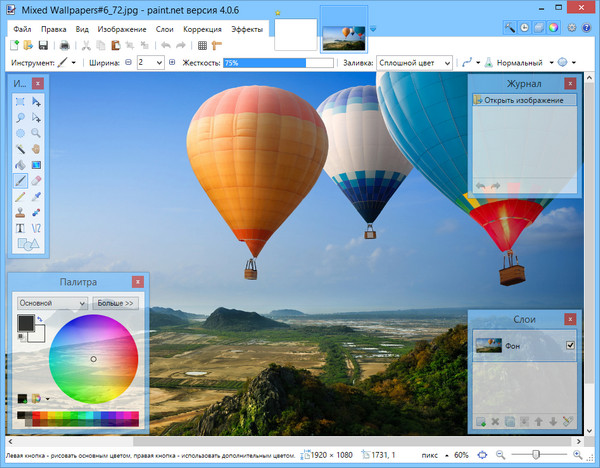Toggle pixel grid view in toolbar
The image size is (600, 468).
click(202, 45)
